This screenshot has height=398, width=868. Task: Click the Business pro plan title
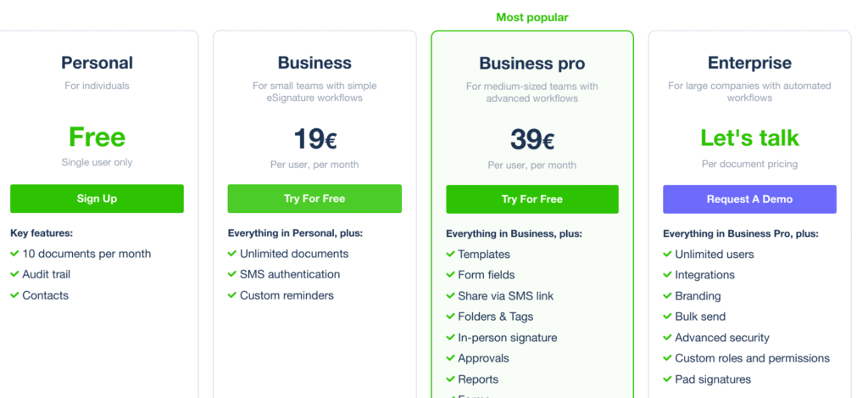(x=532, y=63)
